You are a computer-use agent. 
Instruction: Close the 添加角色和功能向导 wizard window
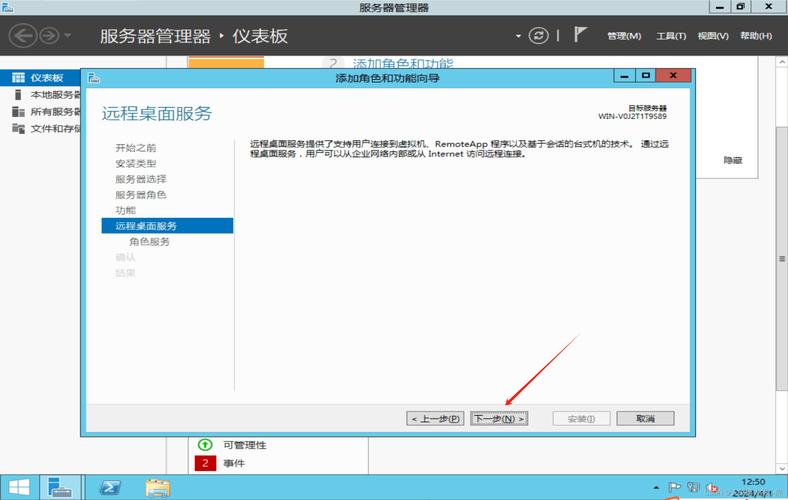pyautogui.click(x=673, y=76)
